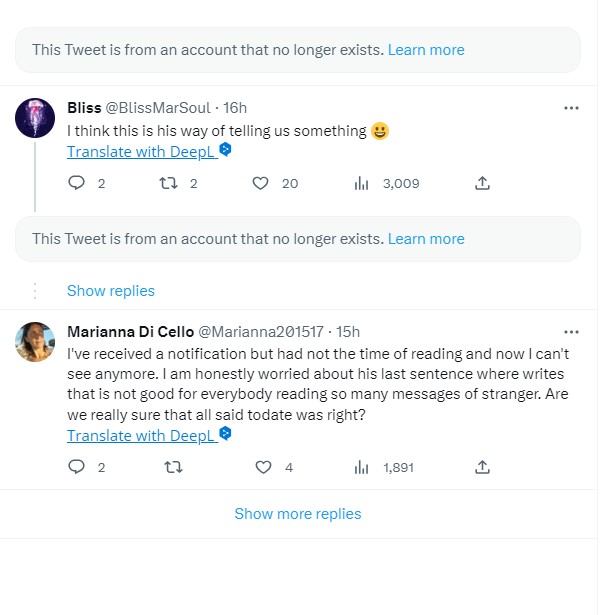Open second Learn more link below Bliss
The image size is (606, 615).
(x=426, y=239)
